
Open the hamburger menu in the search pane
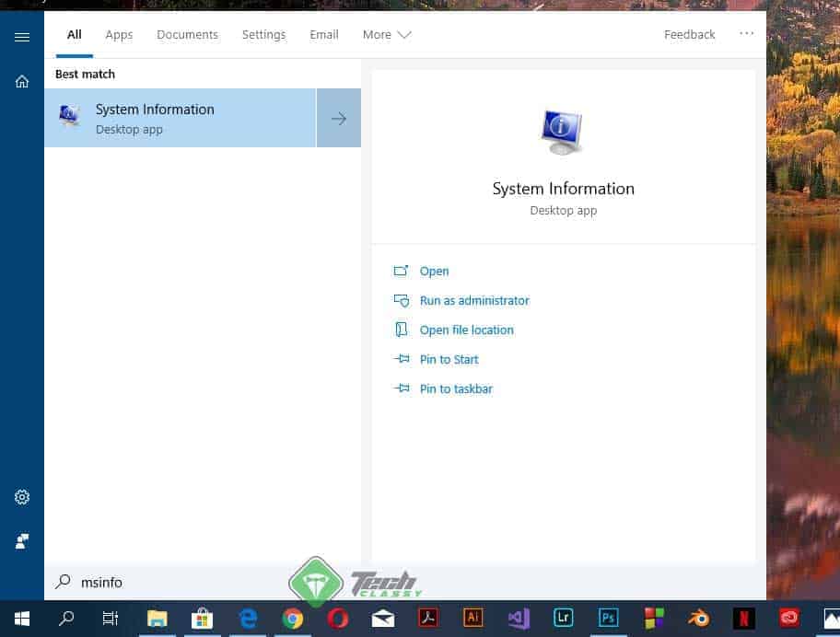22,37
